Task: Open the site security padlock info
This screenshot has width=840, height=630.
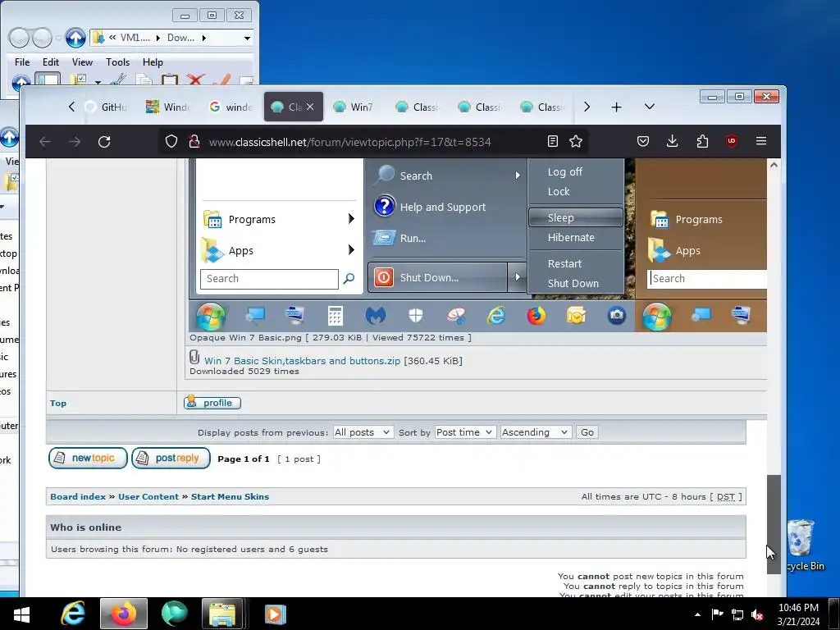Action: coord(194,141)
